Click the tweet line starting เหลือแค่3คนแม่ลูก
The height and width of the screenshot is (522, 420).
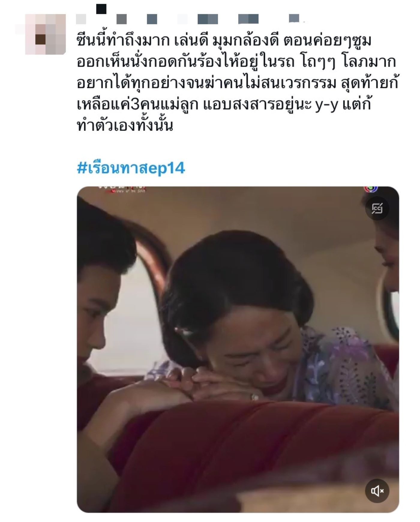click(x=224, y=105)
